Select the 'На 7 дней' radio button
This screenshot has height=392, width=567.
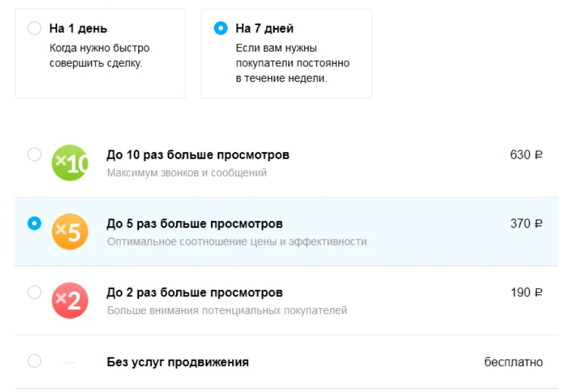click(221, 29)
